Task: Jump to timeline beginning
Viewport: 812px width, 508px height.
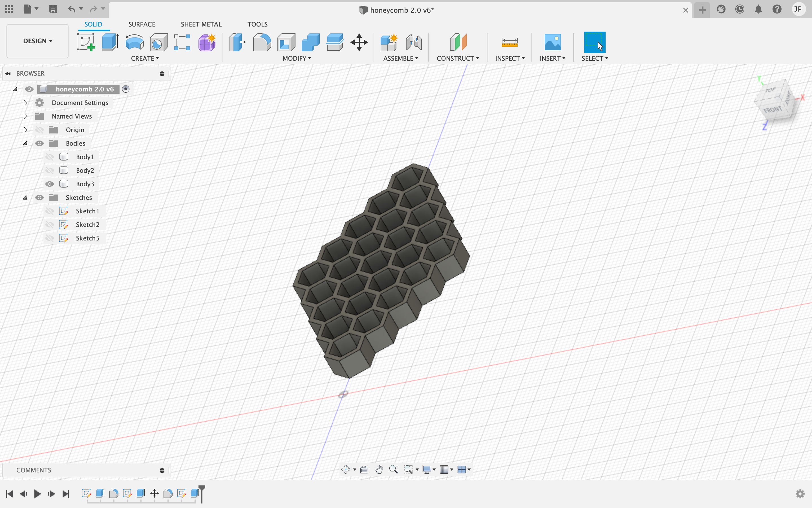Action: click(x=9, y=494)
